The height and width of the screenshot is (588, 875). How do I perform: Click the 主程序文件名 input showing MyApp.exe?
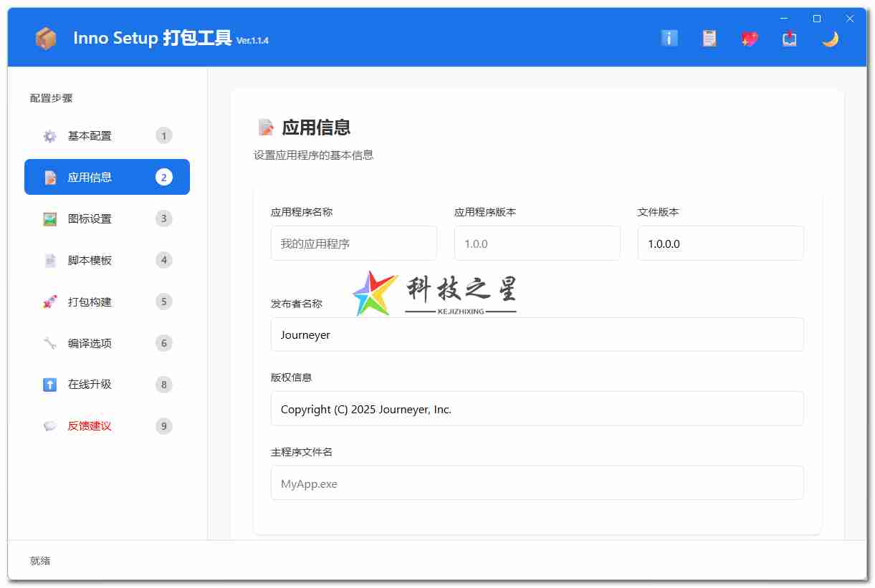[x=537, y=483]
